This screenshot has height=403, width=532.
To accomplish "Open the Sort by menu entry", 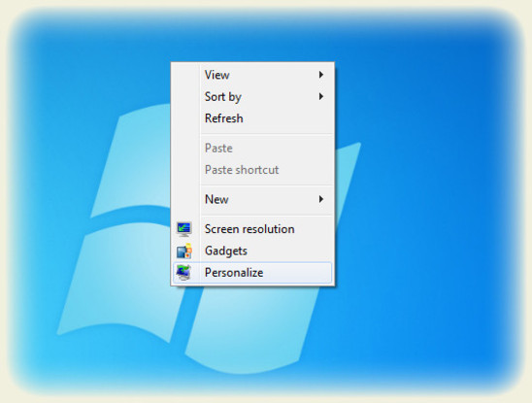I will coord(252,97).
